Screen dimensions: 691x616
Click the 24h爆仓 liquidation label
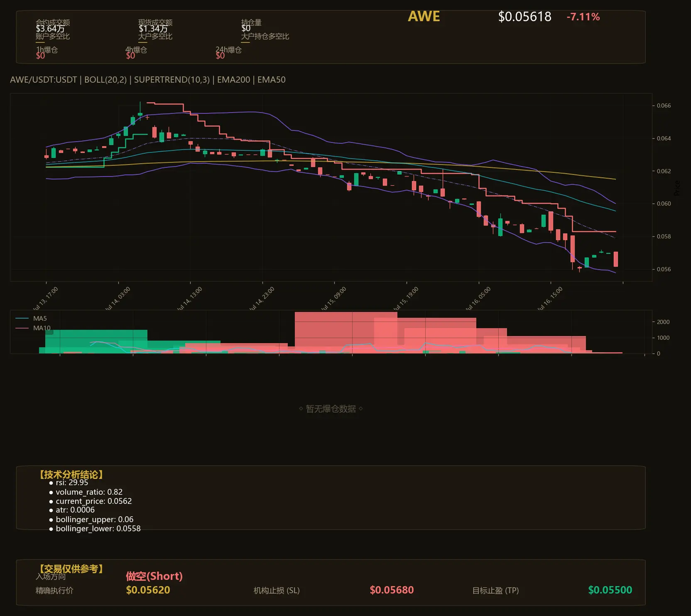click(228, 50)
